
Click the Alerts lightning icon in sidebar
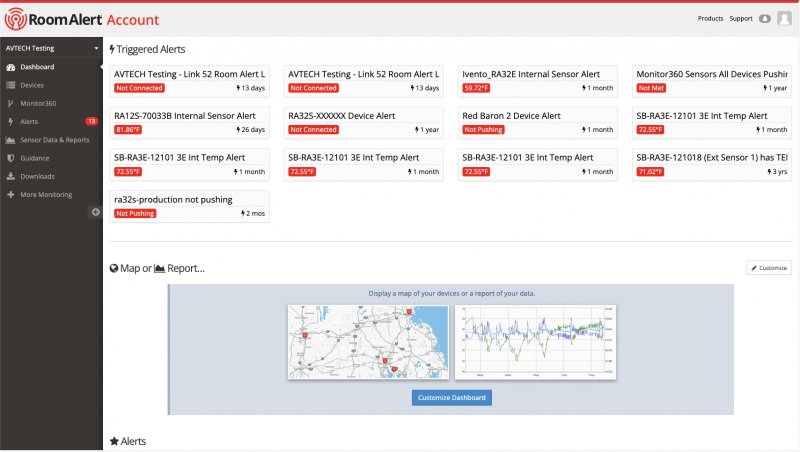click(x=11, y=121)
